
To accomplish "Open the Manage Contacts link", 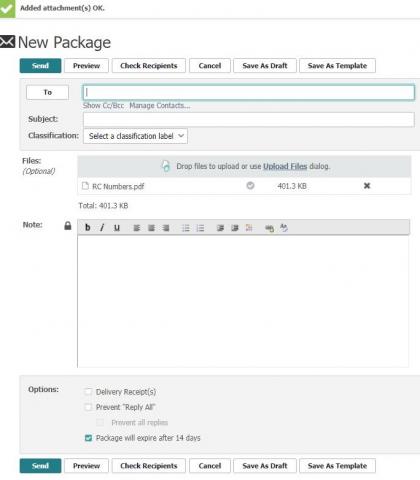I will pos(160,106).
